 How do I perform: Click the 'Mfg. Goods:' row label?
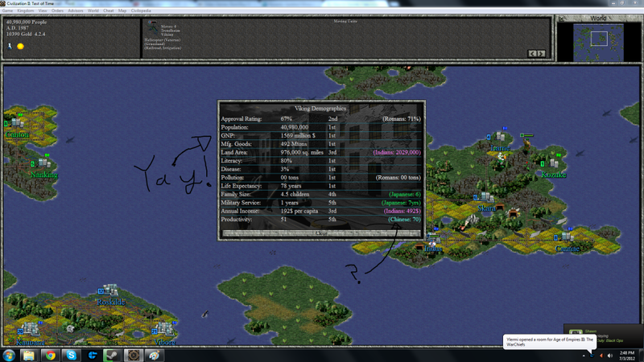click(236, 144)
